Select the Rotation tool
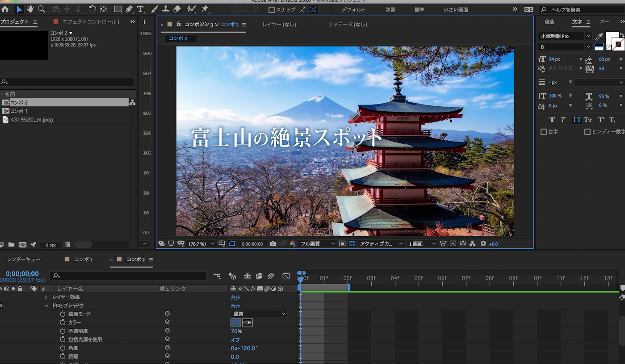 point(92,9)
